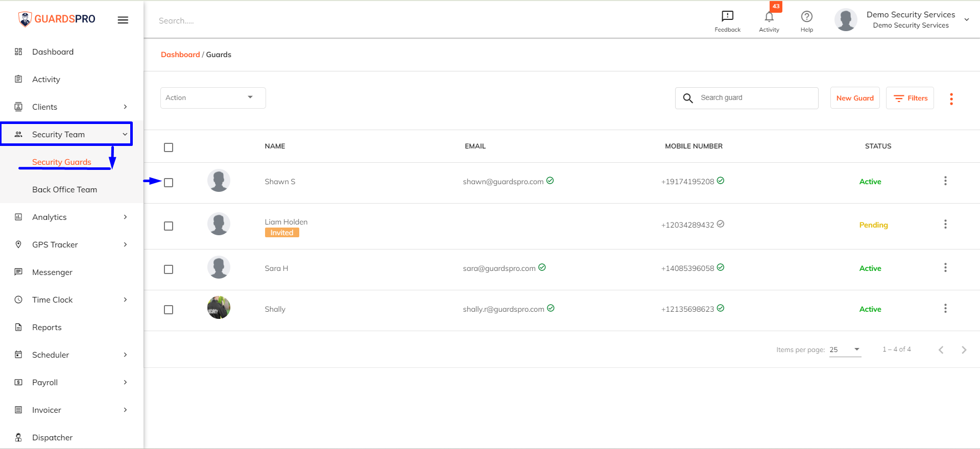This screenshot has height=449, width=980.
Task: Open the Feedback icon
Action: (727, 16)
